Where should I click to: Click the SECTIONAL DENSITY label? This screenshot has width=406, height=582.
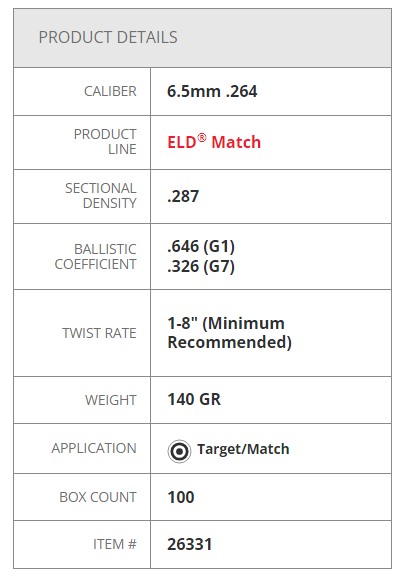coord(101,196)
